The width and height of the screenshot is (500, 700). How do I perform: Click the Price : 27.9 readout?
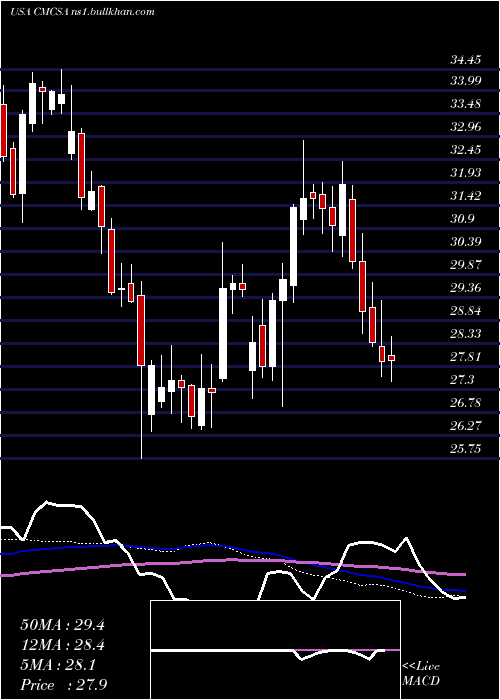[x=63, y=685]
